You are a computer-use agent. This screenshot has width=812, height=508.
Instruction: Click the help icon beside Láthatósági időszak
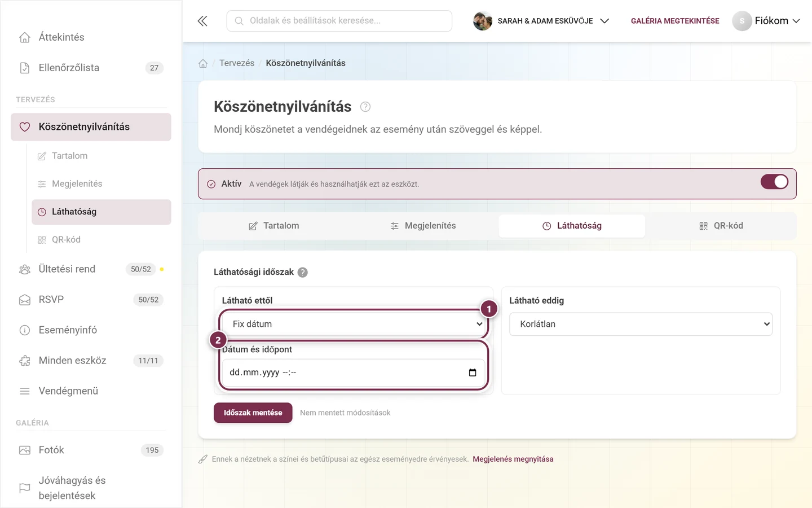[x=303, y=272]
